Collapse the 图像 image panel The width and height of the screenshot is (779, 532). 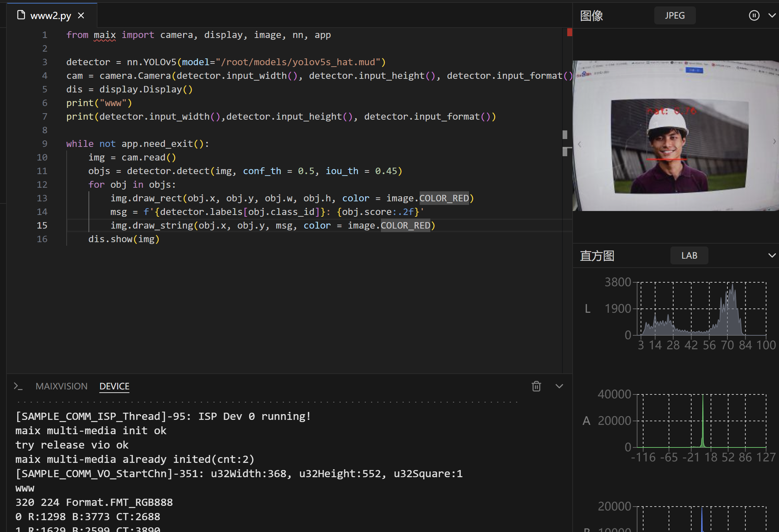click(772, 15)
